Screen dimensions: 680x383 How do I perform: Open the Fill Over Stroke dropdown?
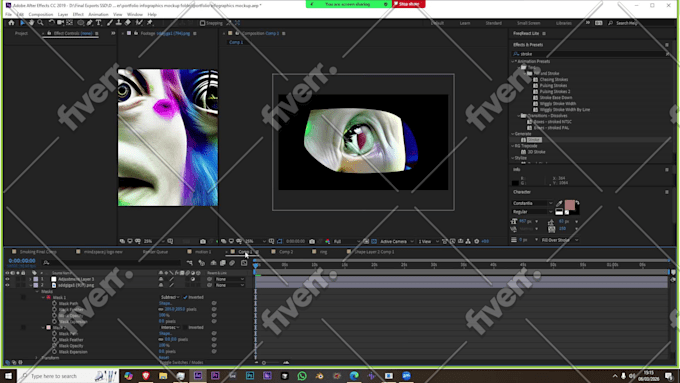point(559,240)
